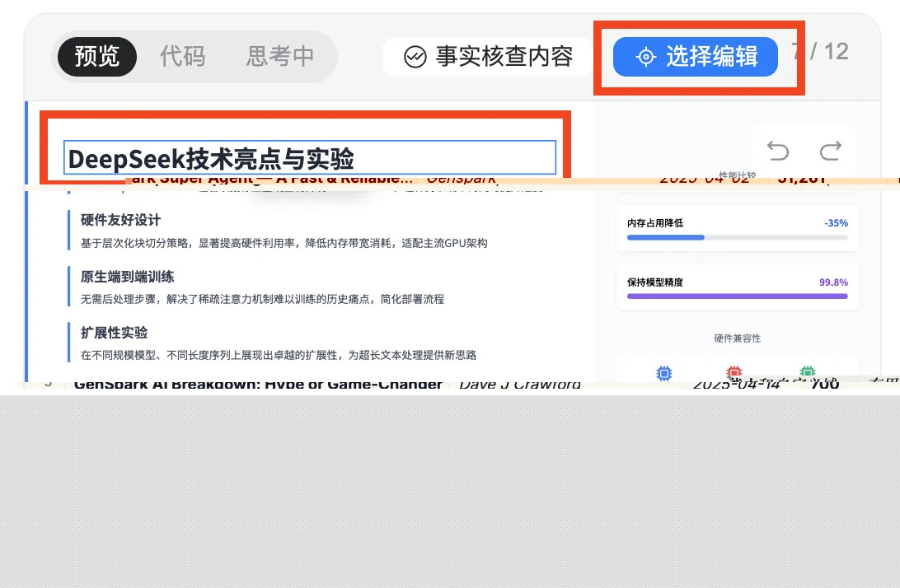
Task: Click the target icon in 选择编辑
Action: 645,57
